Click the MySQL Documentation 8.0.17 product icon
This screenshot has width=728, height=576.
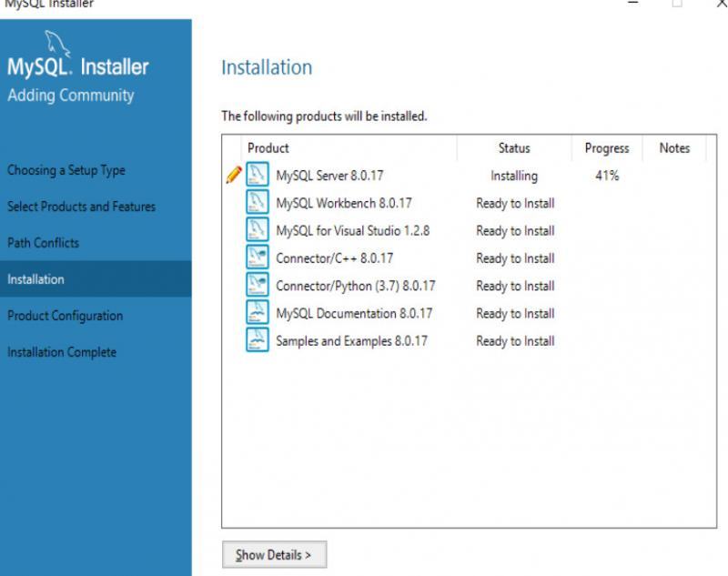click(258, 312)
